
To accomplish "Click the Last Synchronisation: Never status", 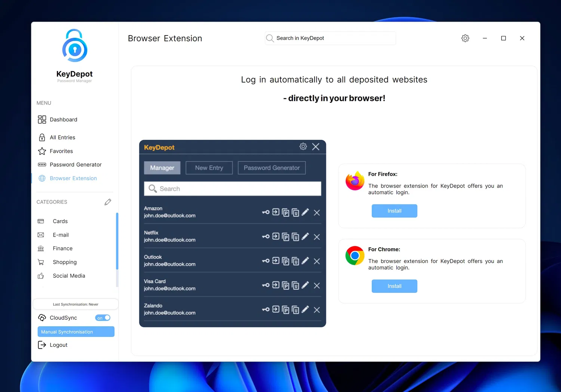I will point(76,304).
